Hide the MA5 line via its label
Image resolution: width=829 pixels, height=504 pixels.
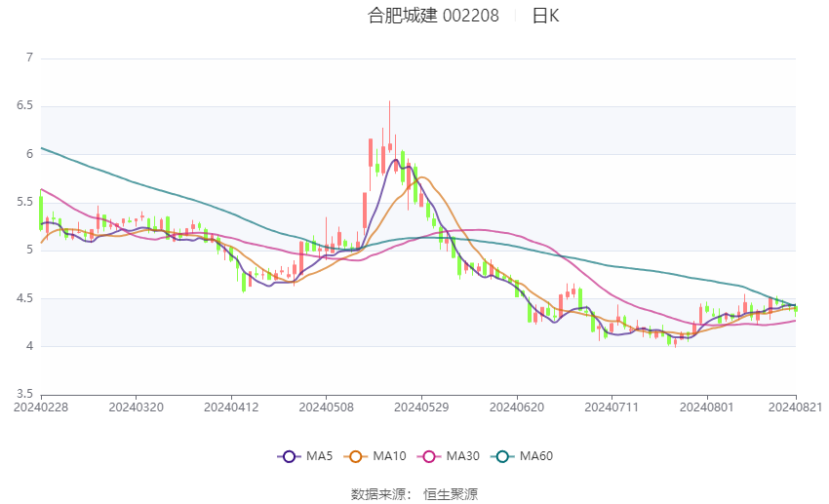[319, 456]
